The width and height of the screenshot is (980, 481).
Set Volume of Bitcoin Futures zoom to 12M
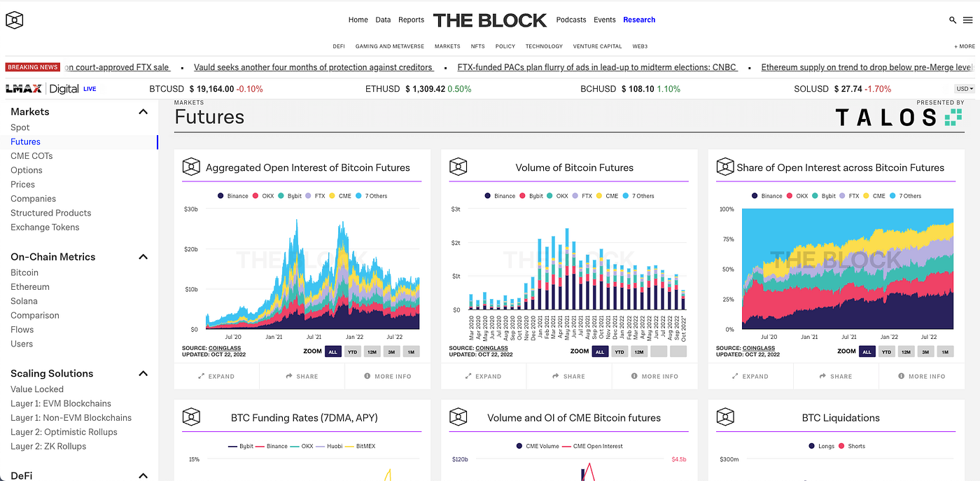pyautogui.click(x=639, y=351)
